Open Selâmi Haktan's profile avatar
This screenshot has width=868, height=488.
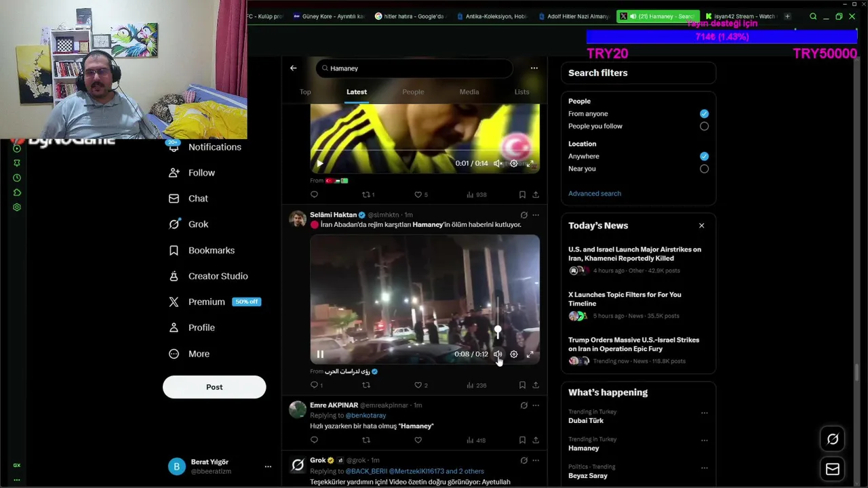click(297, 218)
